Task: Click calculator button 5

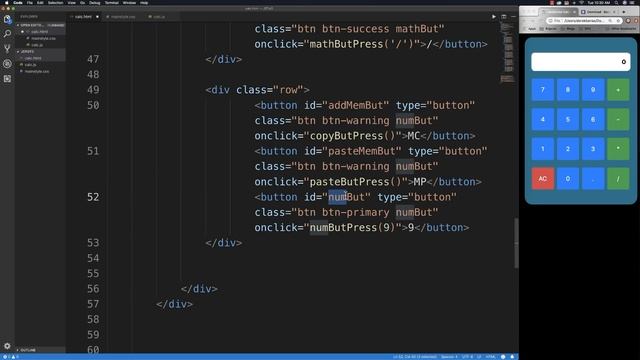Action: coord(568,119)
